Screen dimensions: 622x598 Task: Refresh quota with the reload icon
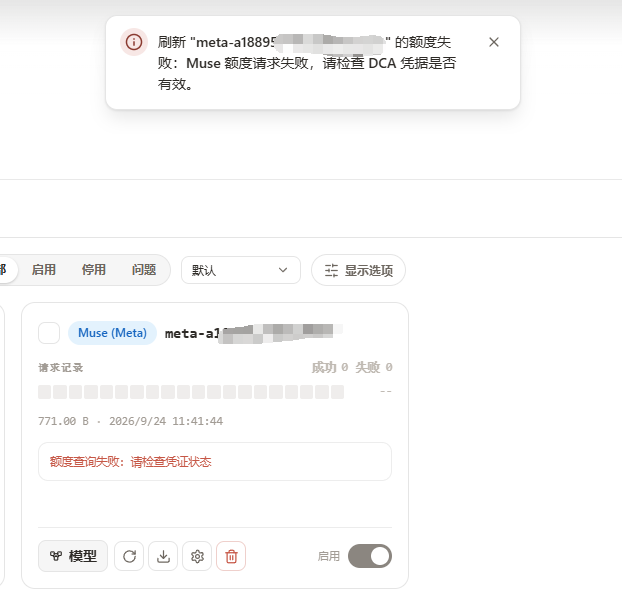(x=129, y=556)
